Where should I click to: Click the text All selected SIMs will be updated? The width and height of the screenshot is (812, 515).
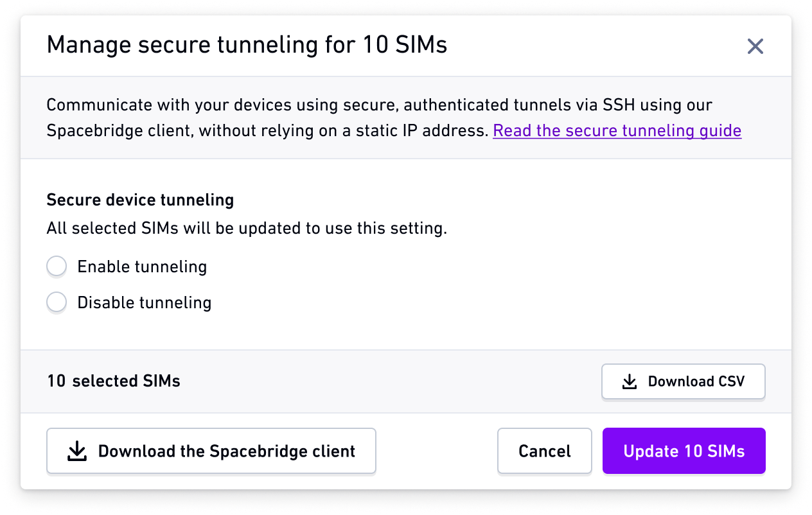[x=247, y=229]
